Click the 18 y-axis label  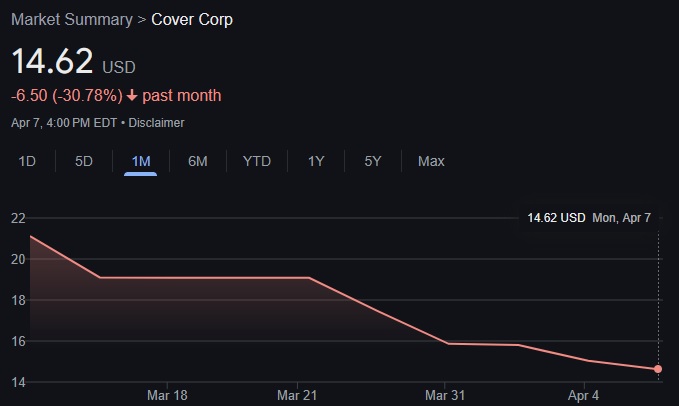pyautogui.click(x=18, y=300)
